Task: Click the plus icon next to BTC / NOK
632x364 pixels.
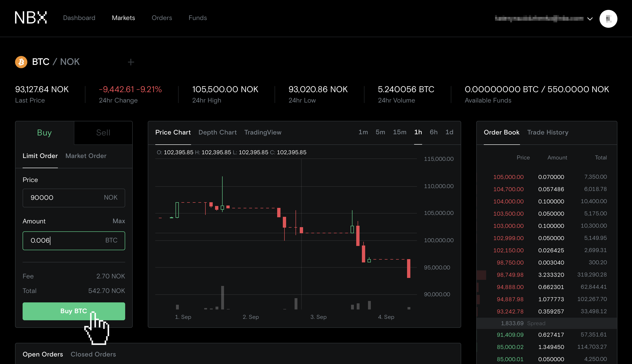Action: (131, 62)
